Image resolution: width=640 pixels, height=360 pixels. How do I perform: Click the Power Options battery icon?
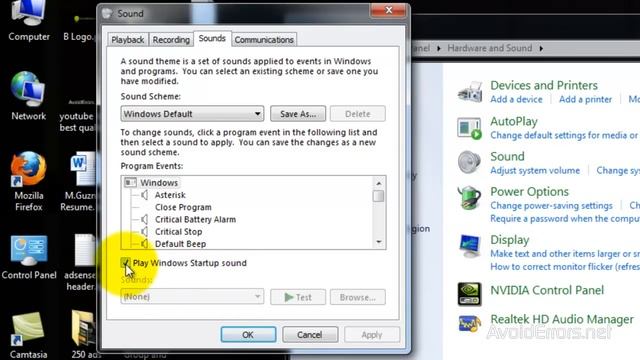point(469,198)
